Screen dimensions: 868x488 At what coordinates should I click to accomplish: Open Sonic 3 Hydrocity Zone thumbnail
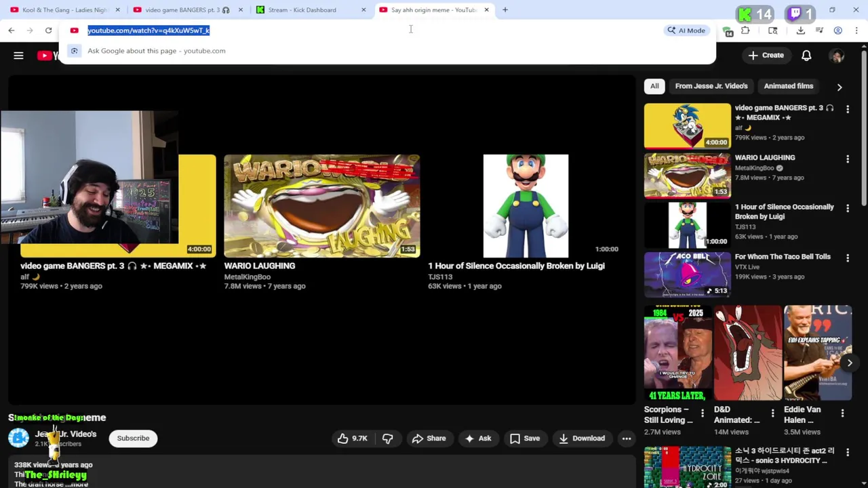pos(688,467)
